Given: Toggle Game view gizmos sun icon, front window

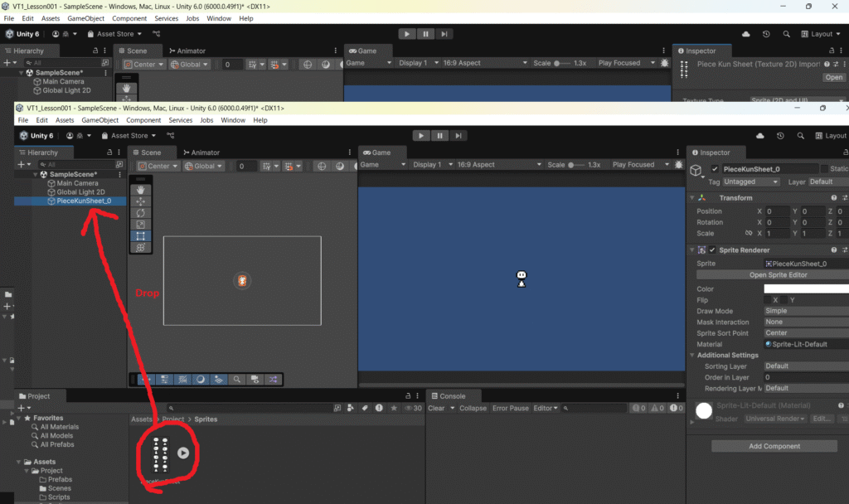Looking at the screenshot, I should pyautogui.click(x=678, y=165).
